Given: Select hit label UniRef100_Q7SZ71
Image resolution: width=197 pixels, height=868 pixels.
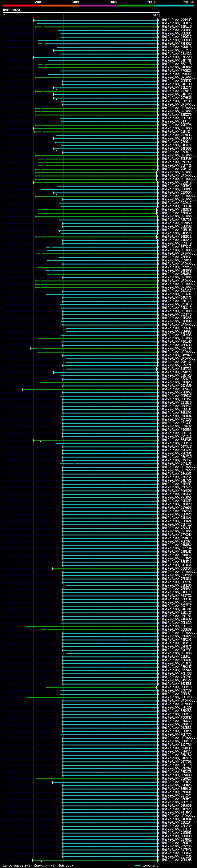Looking at the screenshot, I should coord(177,365).
